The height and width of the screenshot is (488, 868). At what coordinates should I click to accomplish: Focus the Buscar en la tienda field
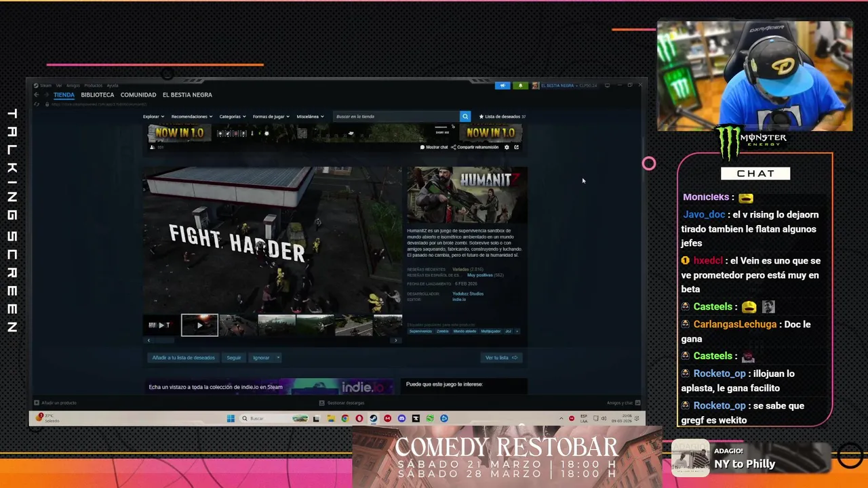[397, 117]
